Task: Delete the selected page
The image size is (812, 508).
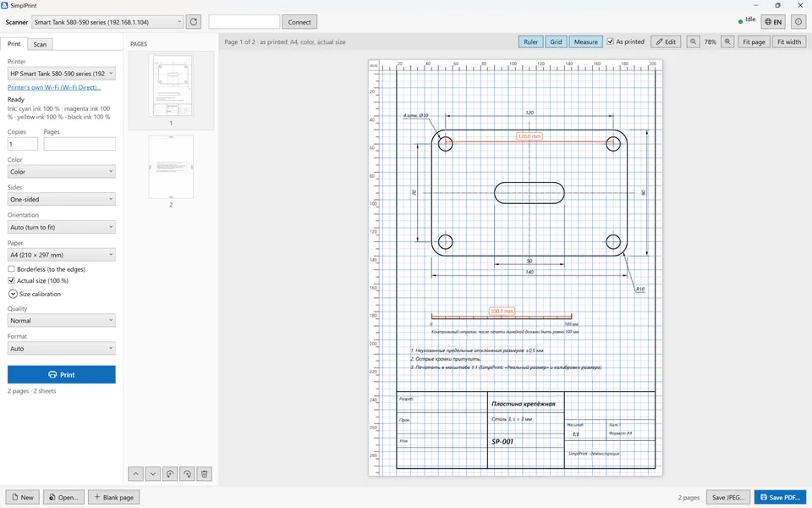Action: [205, 474]
